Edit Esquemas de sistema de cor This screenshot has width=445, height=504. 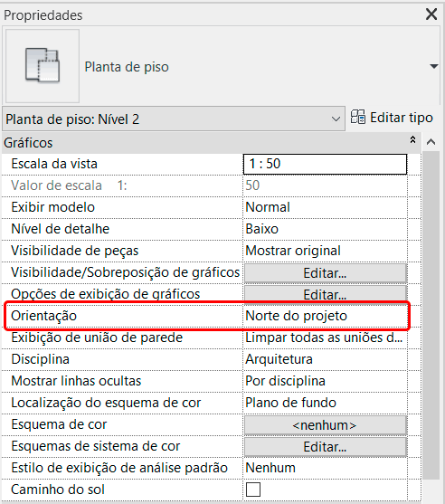325,447
